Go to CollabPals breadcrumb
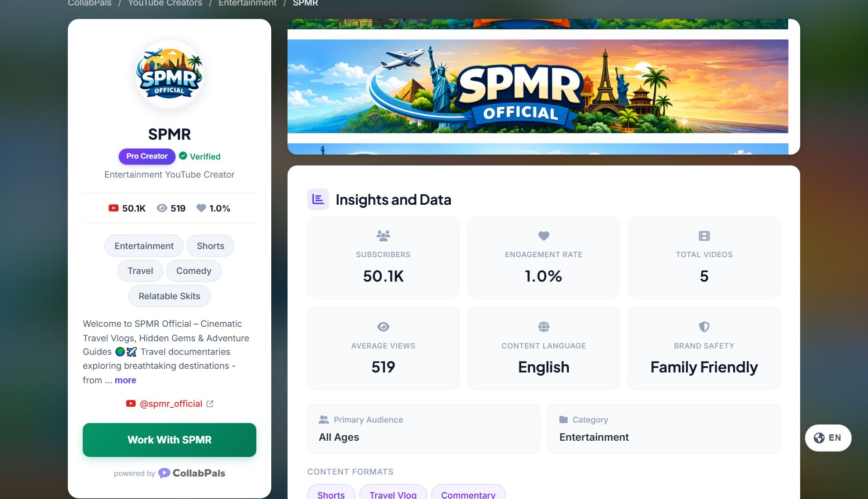Viewport: 868px width, 499px height. tap(90, 3)
